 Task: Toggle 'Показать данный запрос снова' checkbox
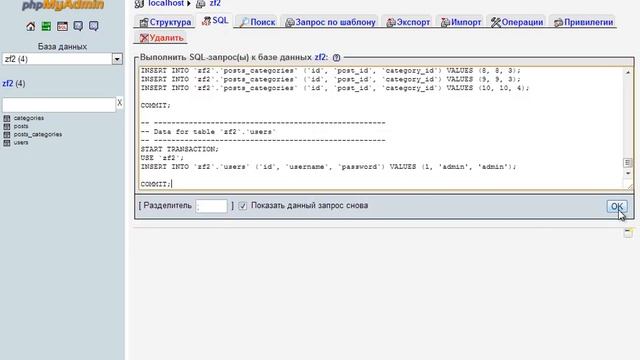[x=243, y=206]
